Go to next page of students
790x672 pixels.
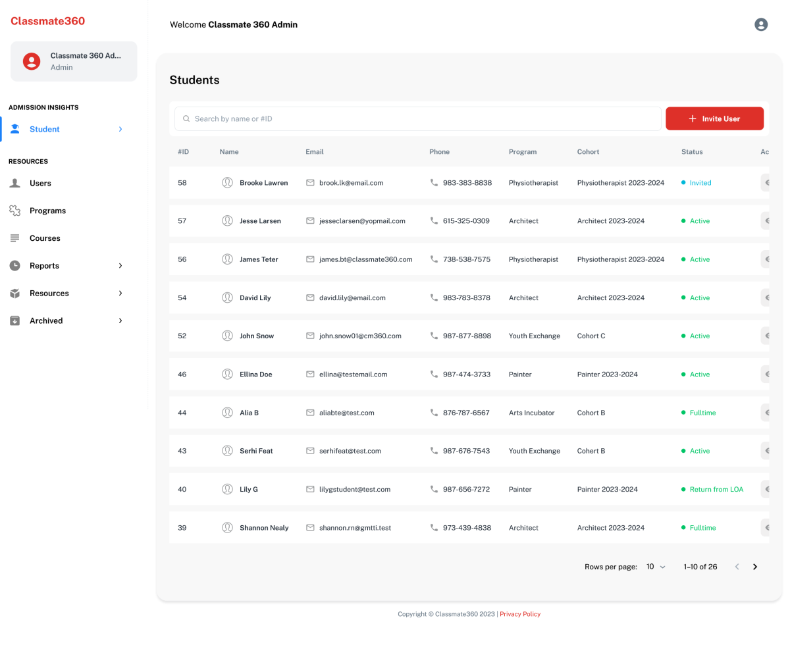[755, 567]
